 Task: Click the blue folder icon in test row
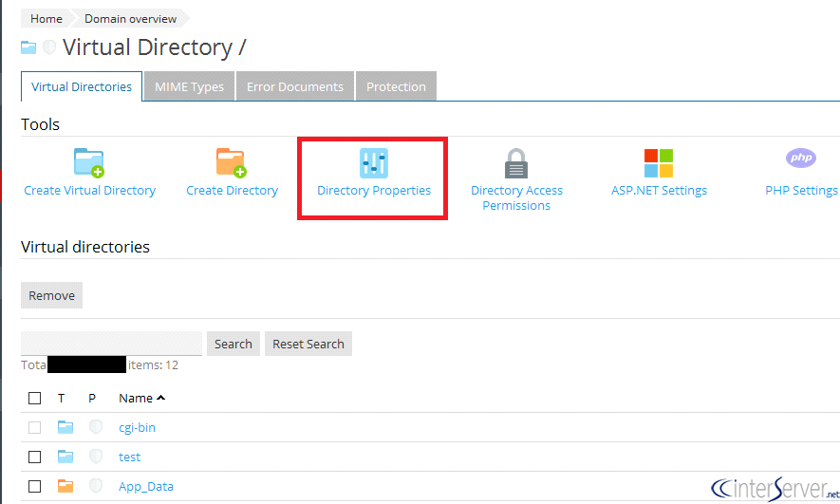click(65, 457)
